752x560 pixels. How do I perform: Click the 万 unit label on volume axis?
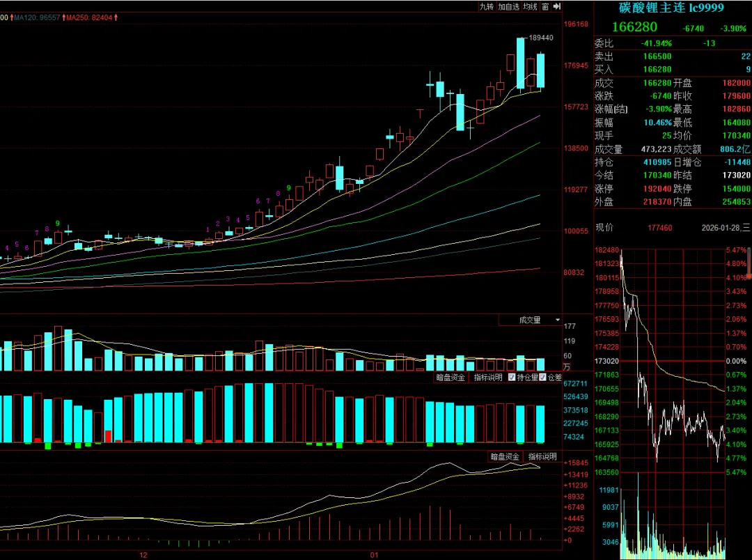pyautogui.click(x=567, y=367)
